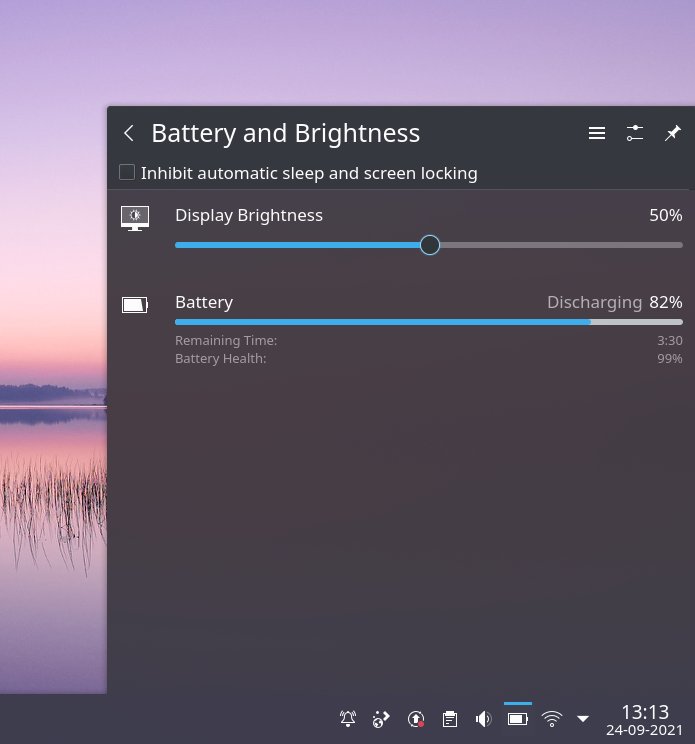The height and width of the screenshot is (744, 695).
Task: Click the Display Brightness slider handle
Action: tap(430, 245)
